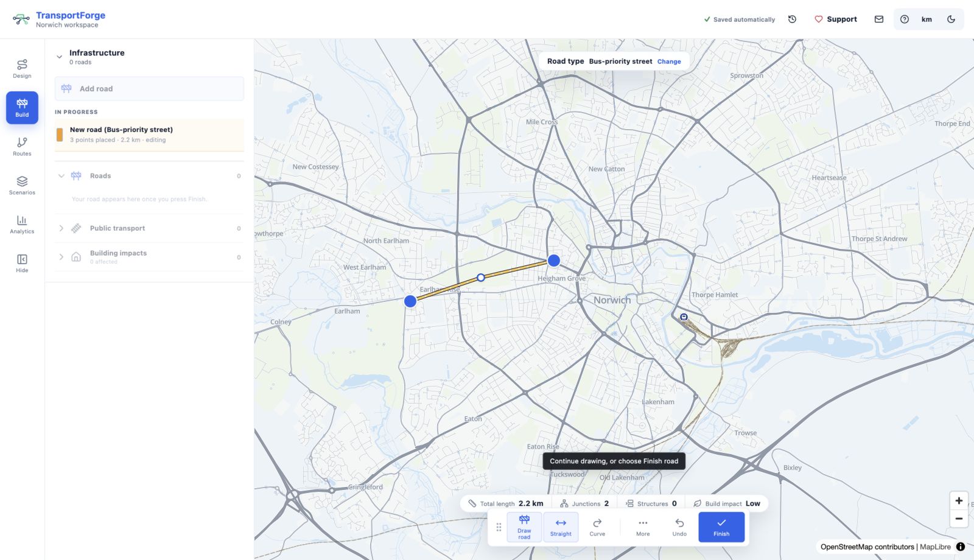Click the Add road button
The height and width of the screenshot is (560, 974).
pos(149,88)
